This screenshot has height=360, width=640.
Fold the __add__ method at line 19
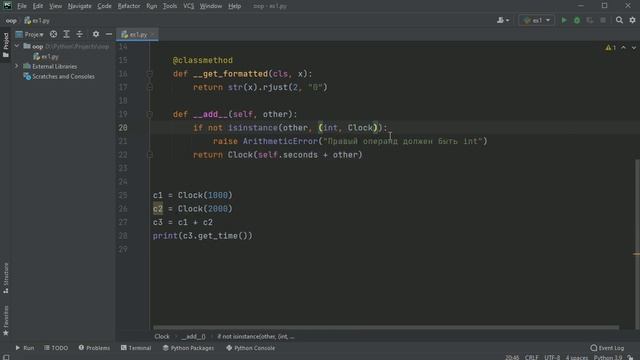pyautogui.click(x=149, y=114)
